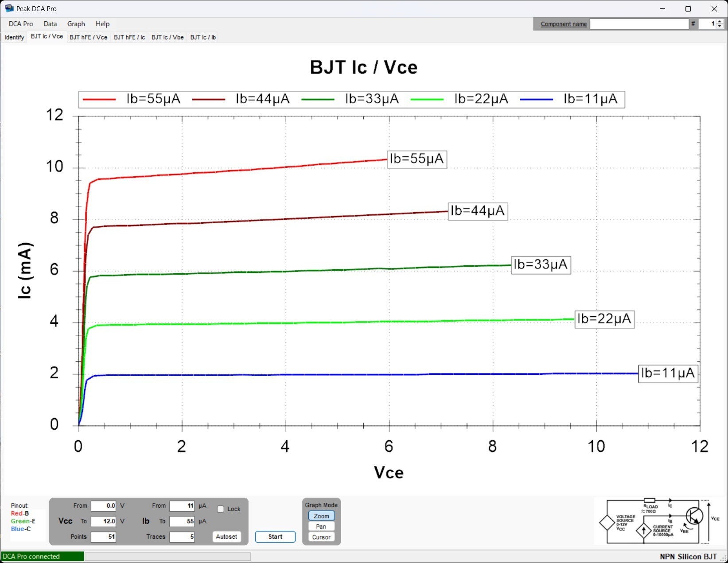
Task: Click the Vcc To voltage field
Action: tap(104, 521)
